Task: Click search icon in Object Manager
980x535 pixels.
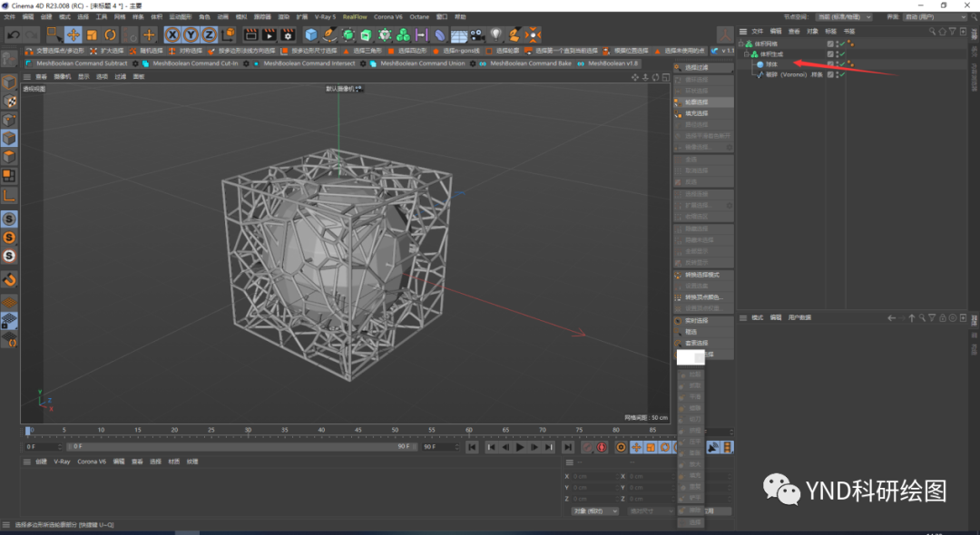Action: pyautogui.click(x=932, y=31)
